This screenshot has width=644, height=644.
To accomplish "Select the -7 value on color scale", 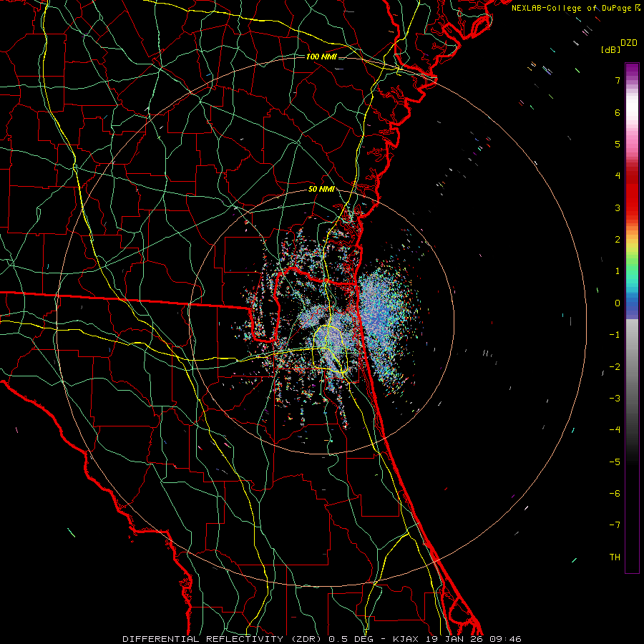I will 615,525.
